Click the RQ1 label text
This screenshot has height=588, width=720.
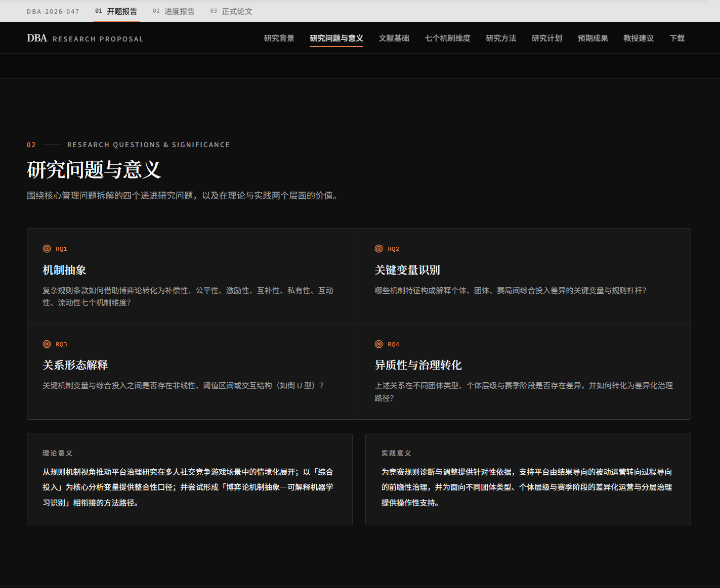click(x=61, y=249)
